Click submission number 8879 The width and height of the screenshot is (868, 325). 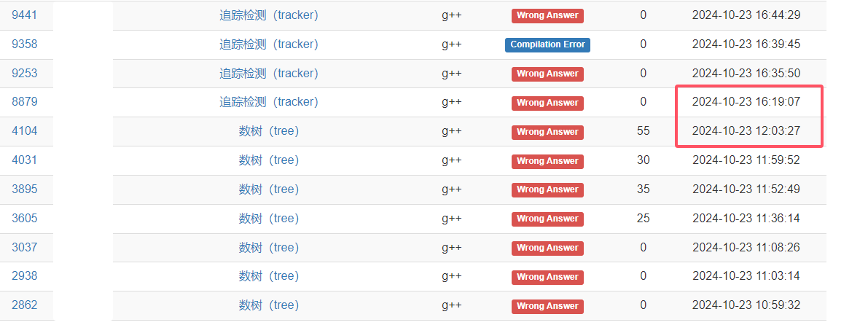point(25,102)
